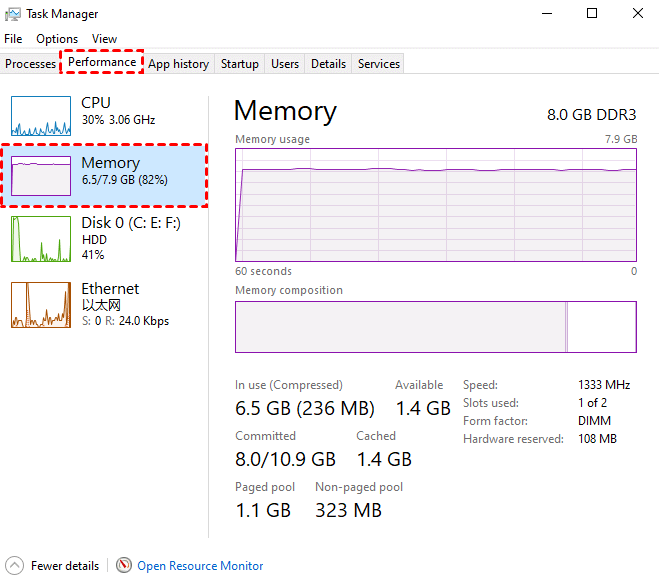Open the View menu
659x587 pixels.
[x=104, y=39]
